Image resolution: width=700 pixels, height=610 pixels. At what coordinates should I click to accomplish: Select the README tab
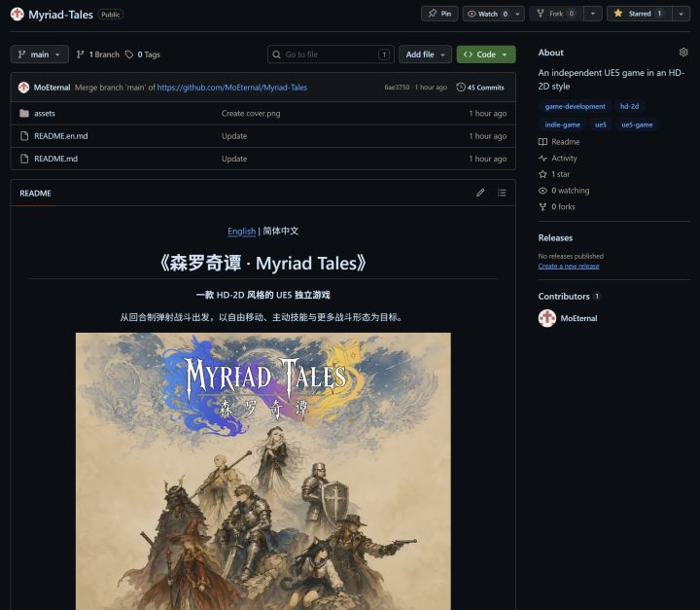coord(35,194)
